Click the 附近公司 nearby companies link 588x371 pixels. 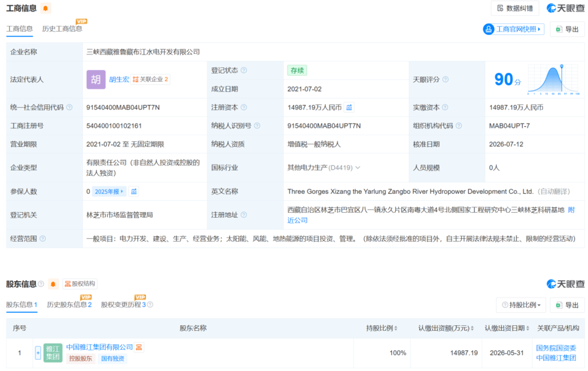[297, 220]
